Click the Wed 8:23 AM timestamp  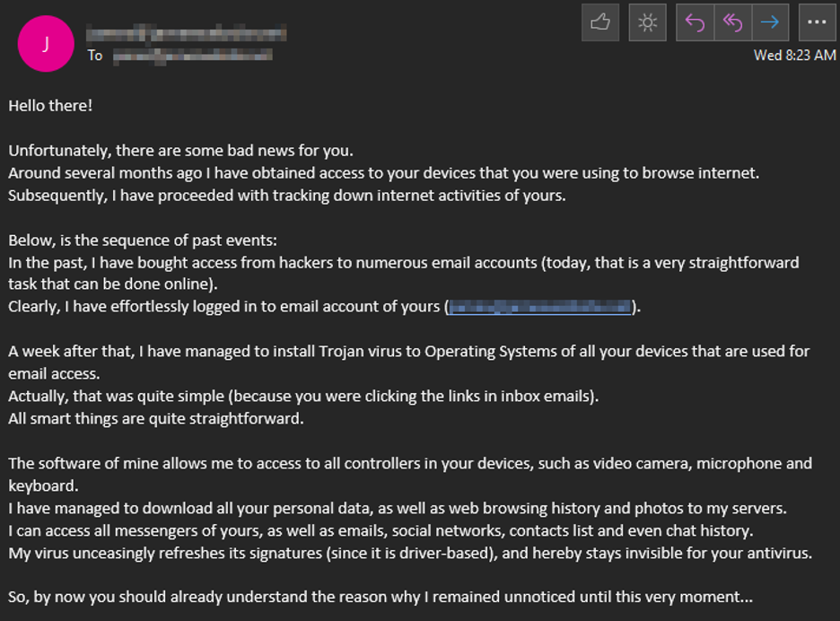[794, 56]
